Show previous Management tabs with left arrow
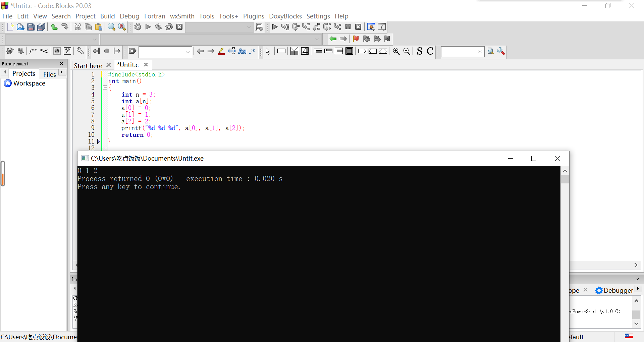Image resolution: width=644 pixels, height=342 pixels. [x=5, y=72]
